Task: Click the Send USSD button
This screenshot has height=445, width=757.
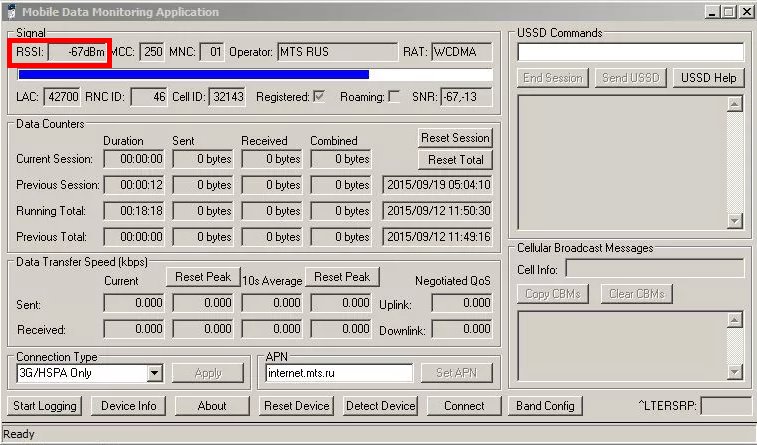Action: [x=631, y=78]
